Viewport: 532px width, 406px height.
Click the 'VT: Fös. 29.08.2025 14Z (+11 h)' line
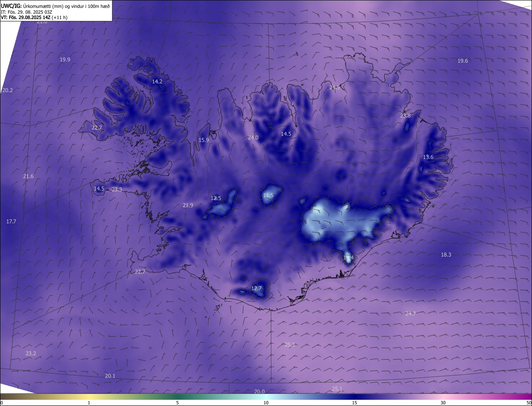34,17
